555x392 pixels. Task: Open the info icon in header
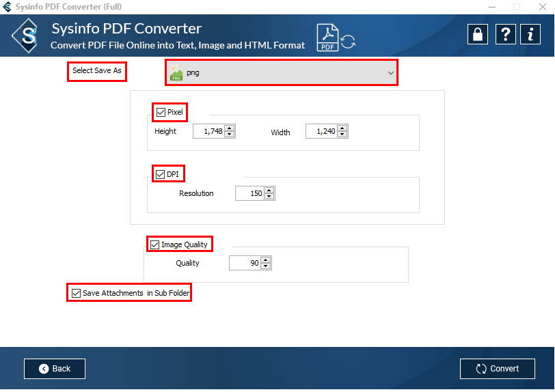pyautogui.click(x=530, y=34)
